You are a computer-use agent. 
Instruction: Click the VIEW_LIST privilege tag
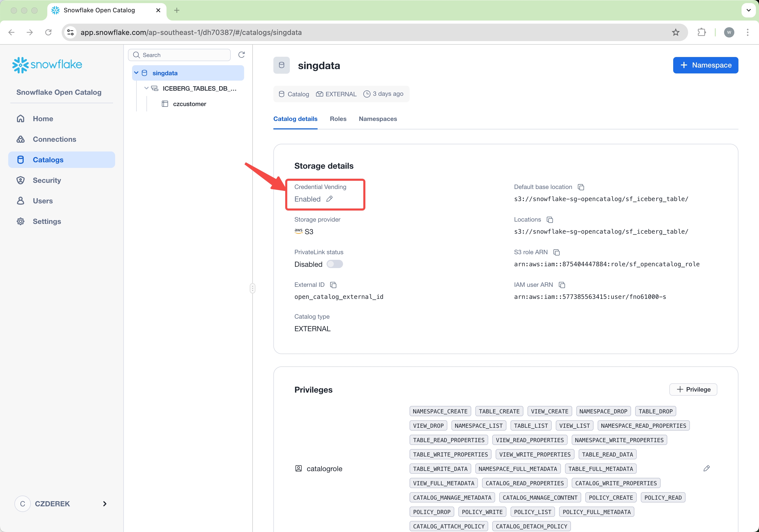coord(575,426)
